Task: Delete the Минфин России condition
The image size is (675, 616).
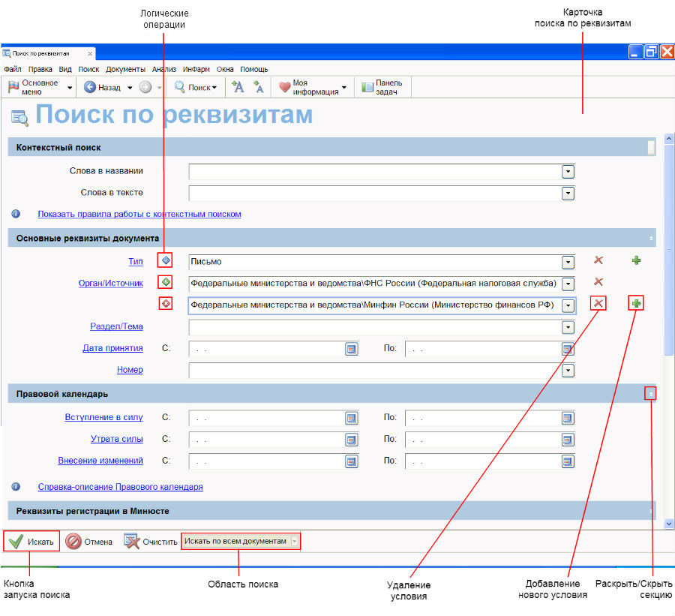Action: pos(598,303)
